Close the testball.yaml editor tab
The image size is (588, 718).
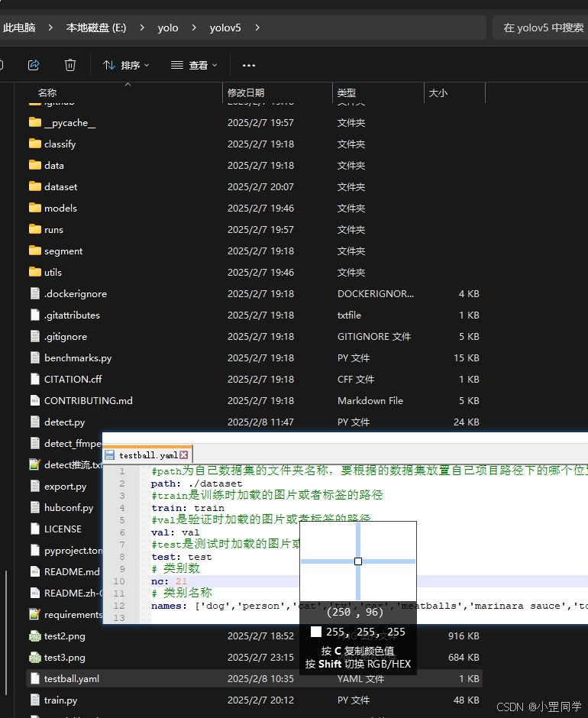tap(183, 454)
